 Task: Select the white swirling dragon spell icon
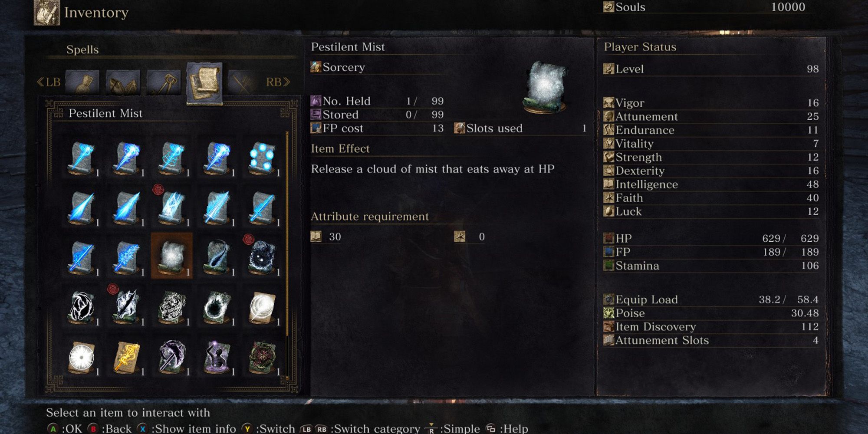(x=82, y=306)
